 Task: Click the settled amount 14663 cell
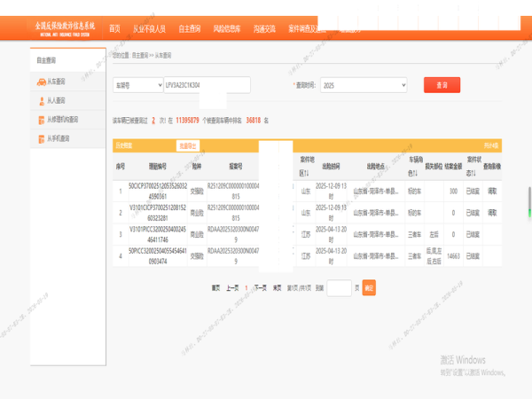(x=453, y=256)
